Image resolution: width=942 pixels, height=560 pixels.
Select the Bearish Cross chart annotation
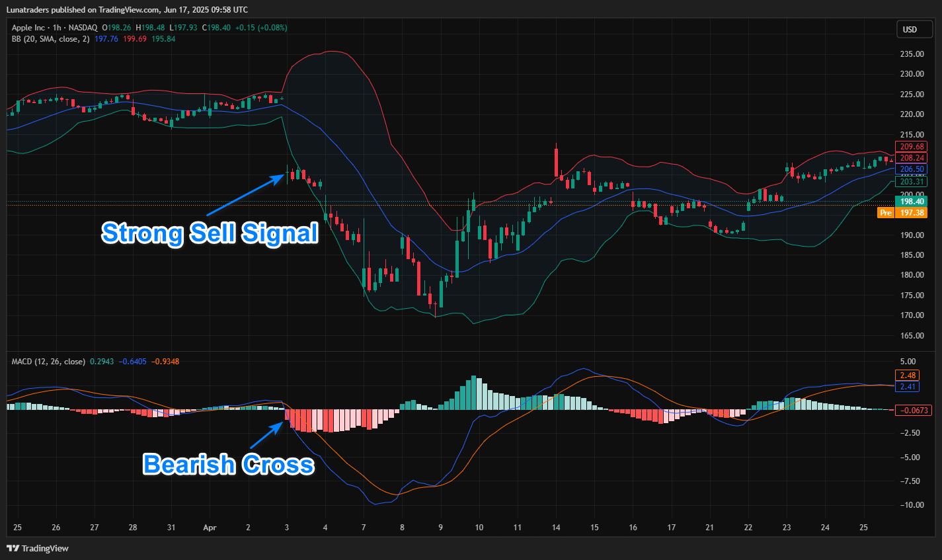pyautogui.click(x=229, y=464)
